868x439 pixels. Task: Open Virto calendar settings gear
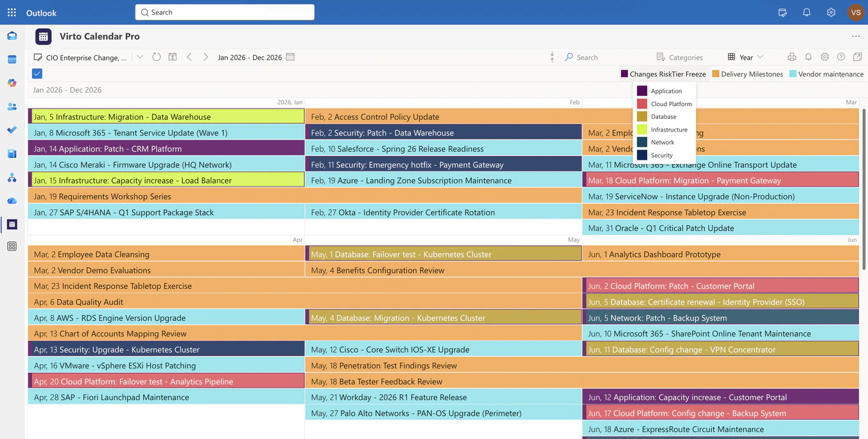(x=825, y=57)
